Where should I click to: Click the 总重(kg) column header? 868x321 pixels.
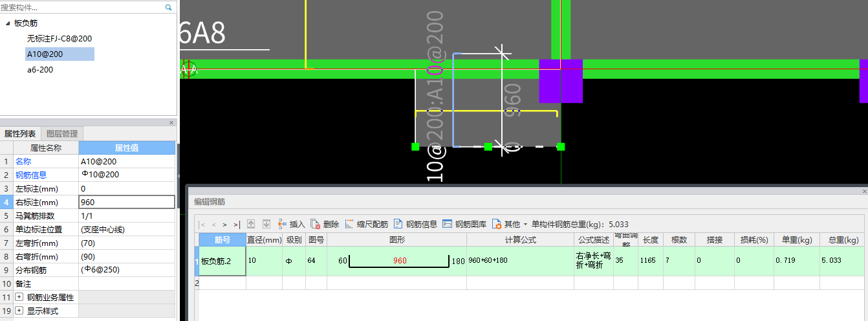841,239
